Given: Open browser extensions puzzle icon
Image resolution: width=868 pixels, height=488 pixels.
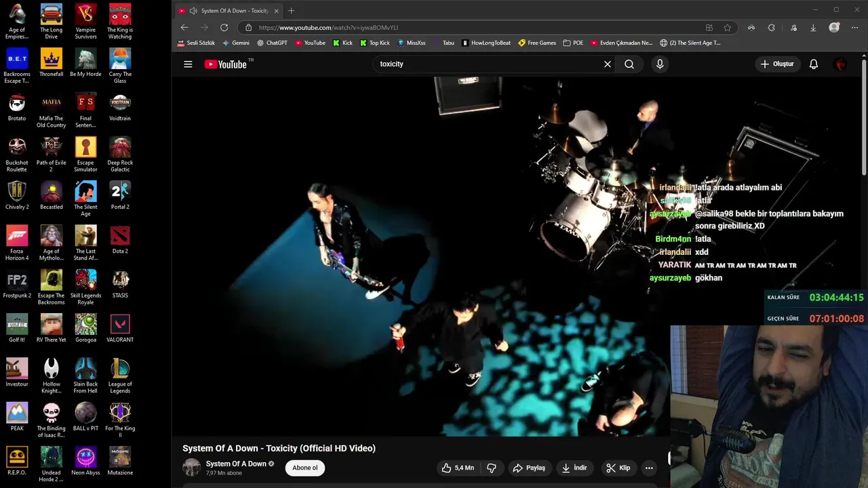Looking at the screenshot, I should click(772, 28).
